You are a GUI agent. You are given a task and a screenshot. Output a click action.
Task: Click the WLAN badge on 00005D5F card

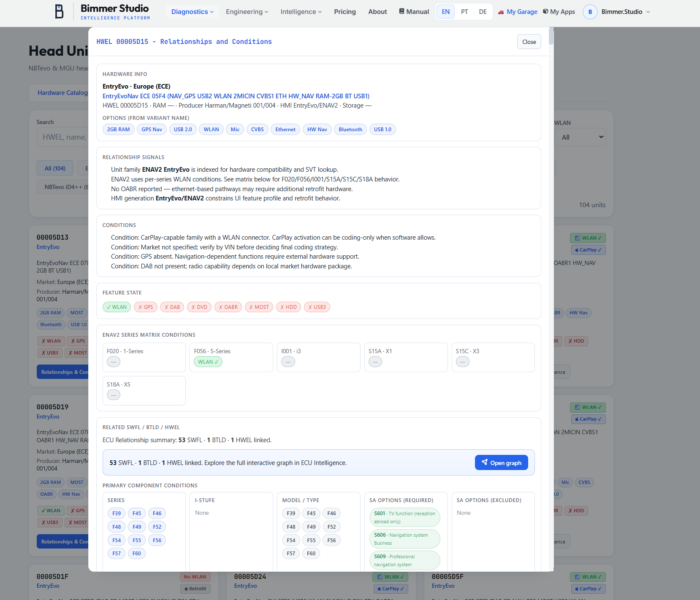pos(588,577)
